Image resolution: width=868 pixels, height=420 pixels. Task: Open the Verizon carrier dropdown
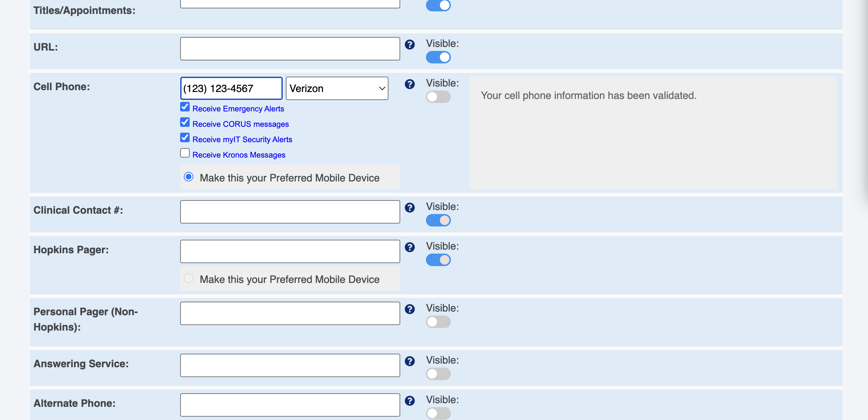pyautogui.click(x=337, y=88)
